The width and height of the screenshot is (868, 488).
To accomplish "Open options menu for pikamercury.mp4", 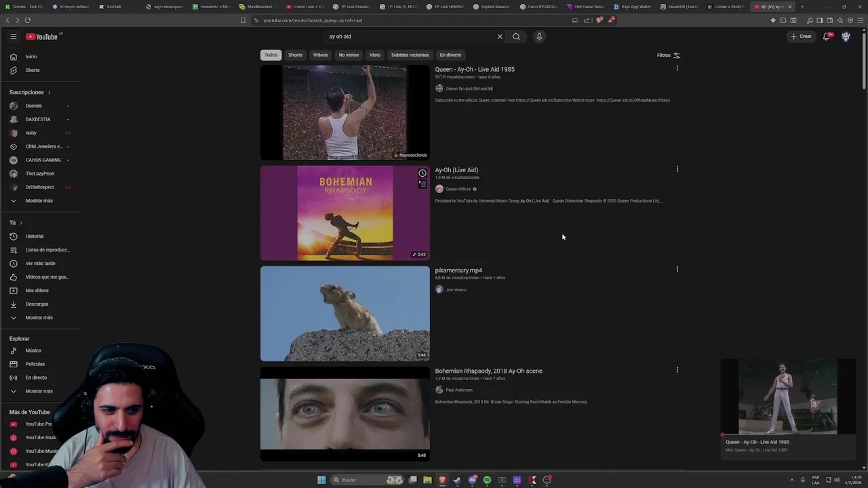I will click(677, 269).
